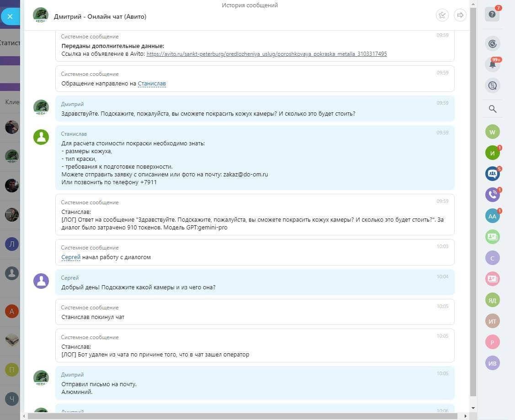Open the Avito listing link
Viewport: 515px width, 420px height.
click(x=266, y=54)
